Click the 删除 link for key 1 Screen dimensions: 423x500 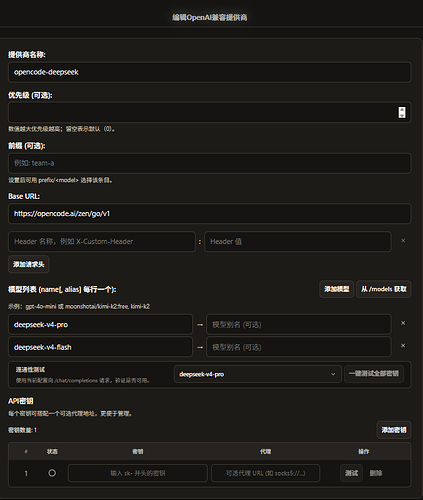pos(376,473)
